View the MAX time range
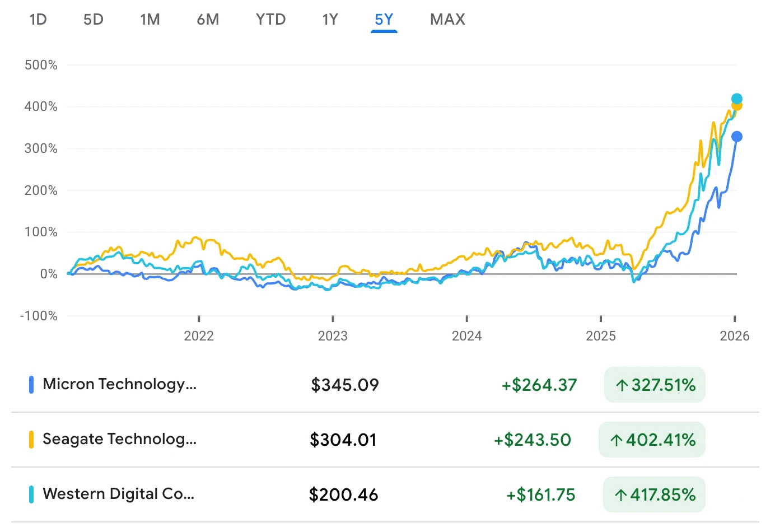Screen dimensions: 775x532 [447, 20]
